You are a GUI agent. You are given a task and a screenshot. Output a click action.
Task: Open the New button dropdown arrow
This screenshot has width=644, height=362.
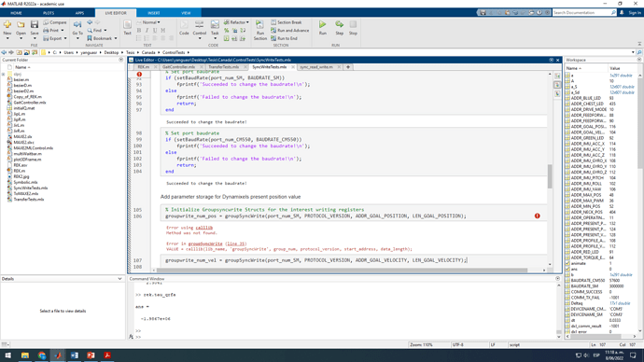[7, 38]
